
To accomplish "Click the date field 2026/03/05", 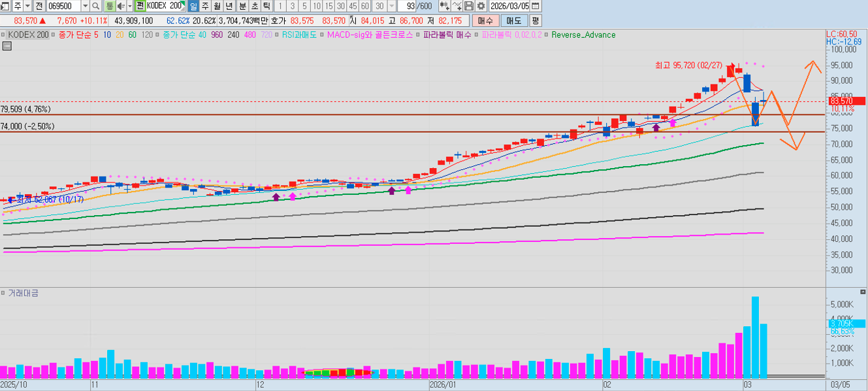I will click(509, 6).
